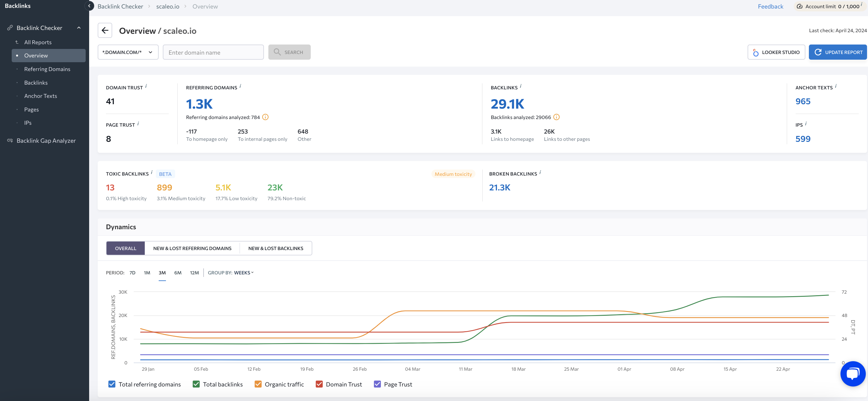Click the Backlink Gap Analyzer icon

pos(9,141)
